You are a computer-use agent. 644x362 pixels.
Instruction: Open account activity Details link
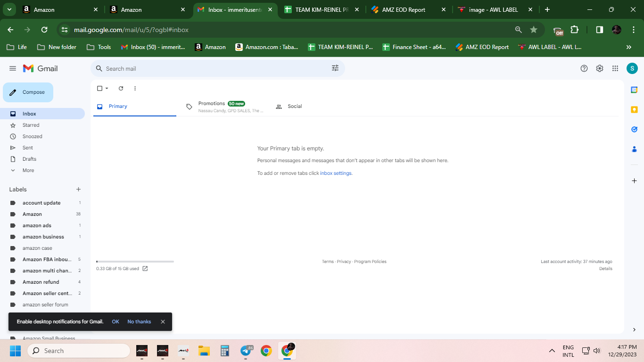pyautogui.click(x=606, y=269)
